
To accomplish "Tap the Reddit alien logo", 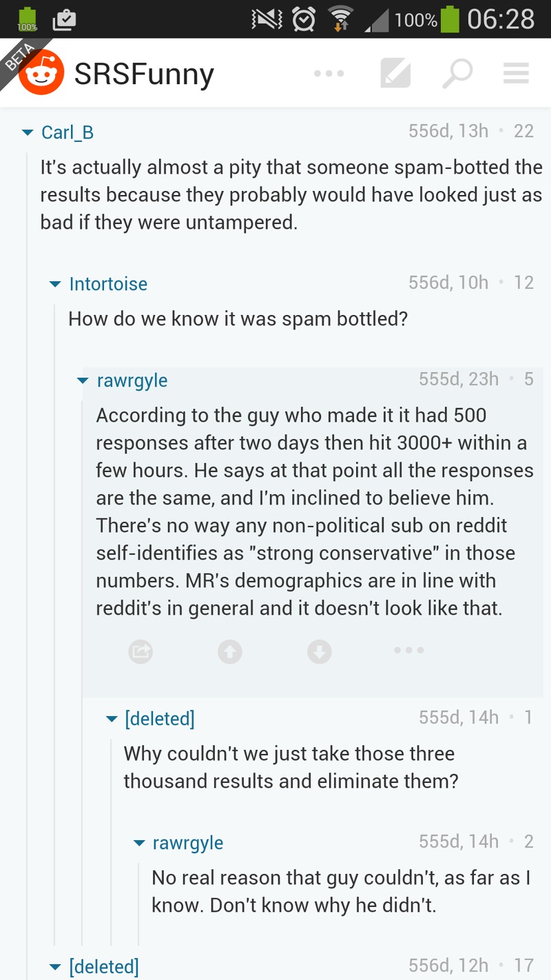I will click(x=41, y=73).
